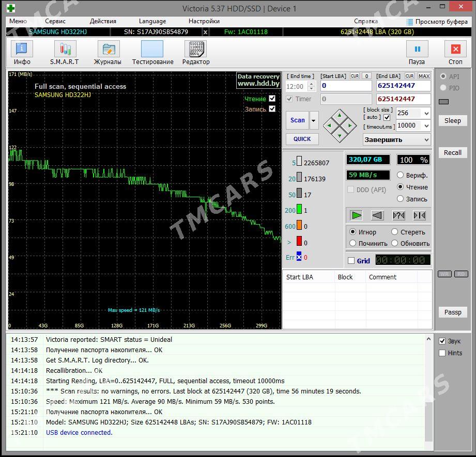Click the 0 button next to Start LBA
This screenshot has height=457, width=476.
[367, 76]
